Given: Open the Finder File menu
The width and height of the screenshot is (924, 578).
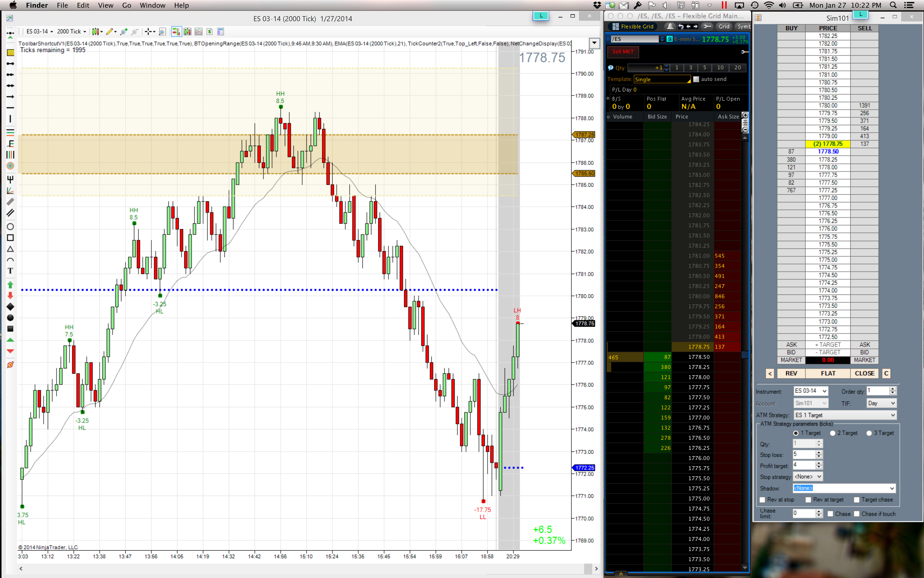Looking at the screenshot, I should (62, 5).
